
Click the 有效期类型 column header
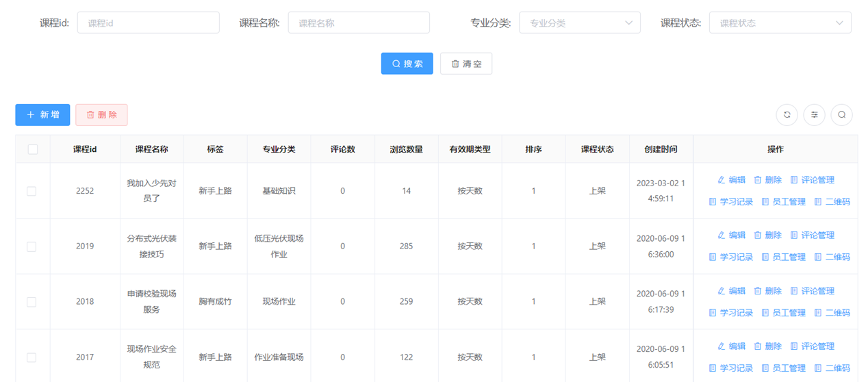[x=470, y=149]
